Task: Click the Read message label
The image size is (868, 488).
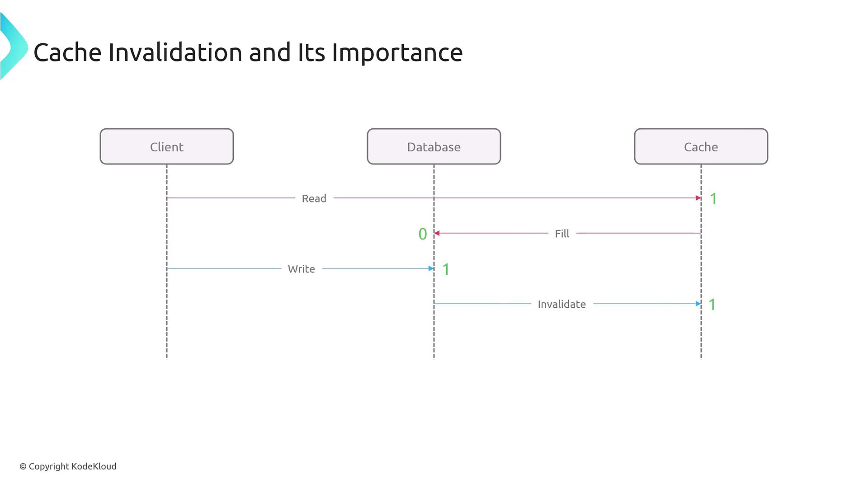Action: pyautogui.click(x=314, y=198)
